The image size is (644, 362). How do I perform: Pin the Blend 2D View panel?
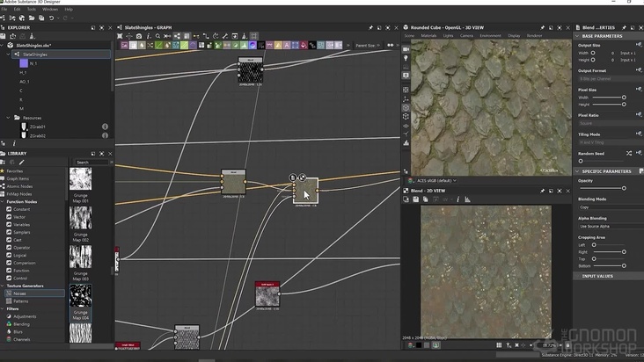542,191
